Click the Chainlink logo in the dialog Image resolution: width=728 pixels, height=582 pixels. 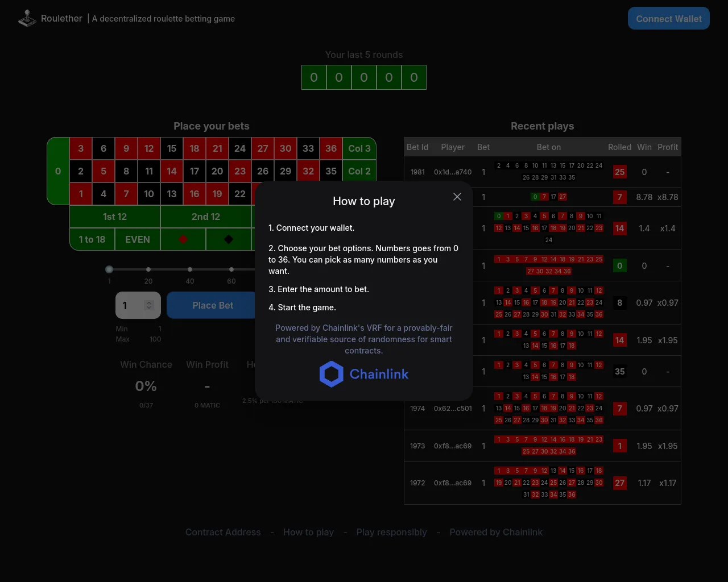click(364, 374)
